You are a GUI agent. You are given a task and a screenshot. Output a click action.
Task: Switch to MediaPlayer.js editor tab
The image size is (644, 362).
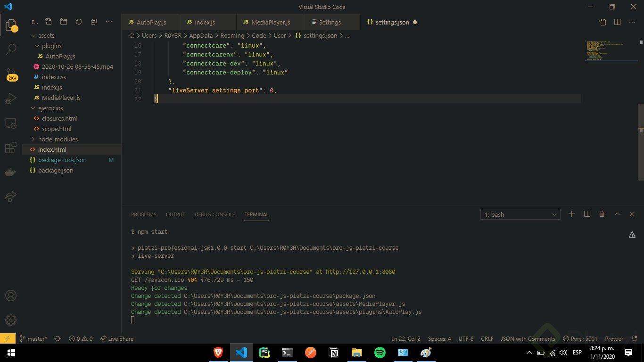270,22
